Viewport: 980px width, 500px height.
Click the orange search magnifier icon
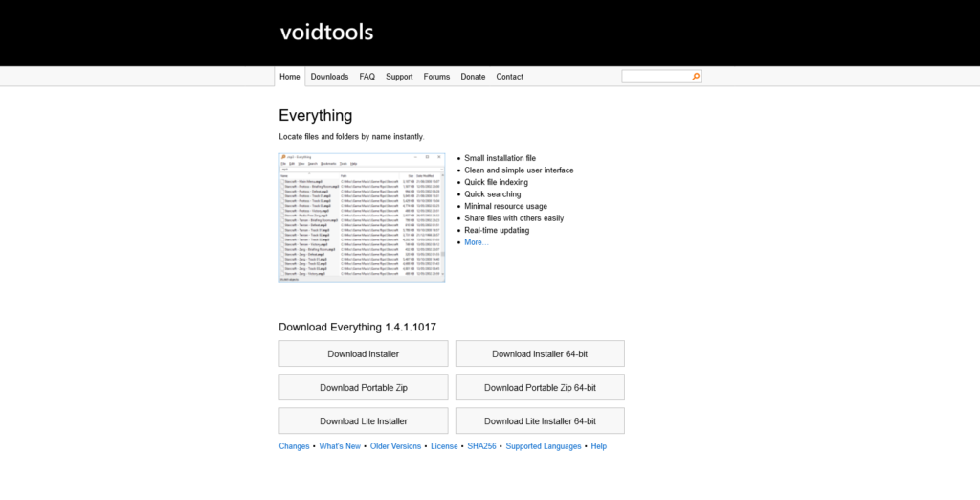pos(696,77)
